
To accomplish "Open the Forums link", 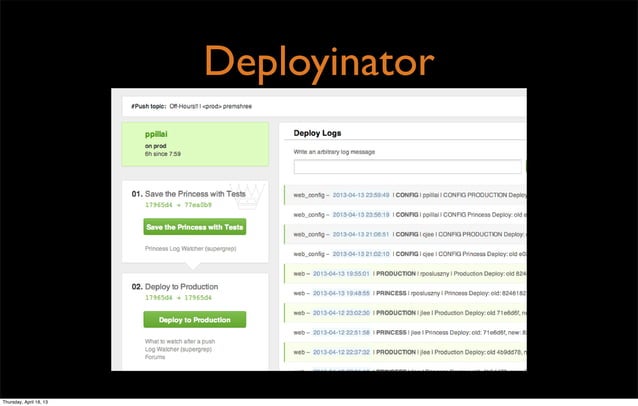I will (155, 357).
